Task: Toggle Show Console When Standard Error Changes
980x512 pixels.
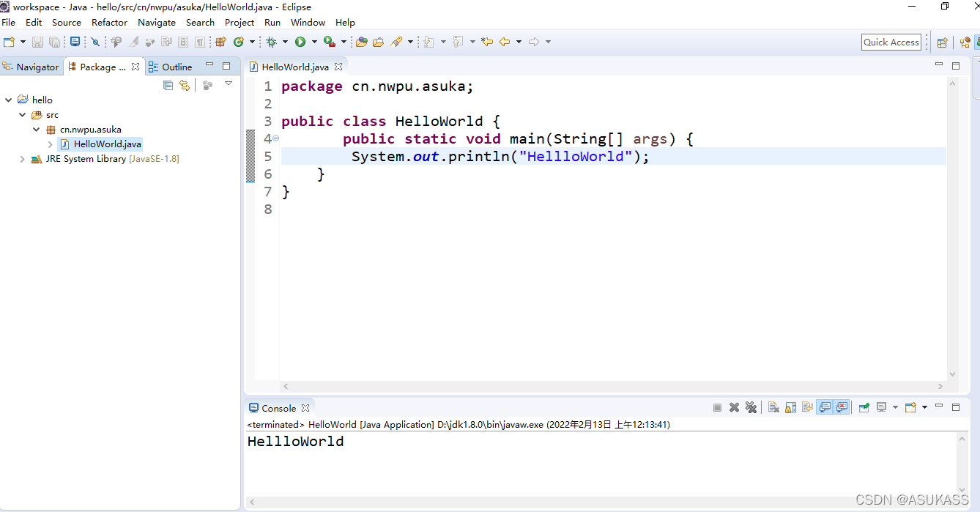Action: tap(841, 407)
